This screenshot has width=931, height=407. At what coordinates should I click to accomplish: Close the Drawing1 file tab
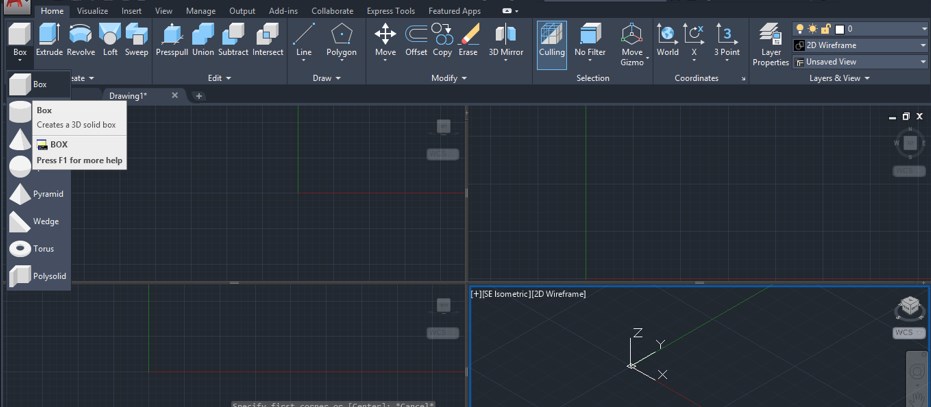click(175, 95)
